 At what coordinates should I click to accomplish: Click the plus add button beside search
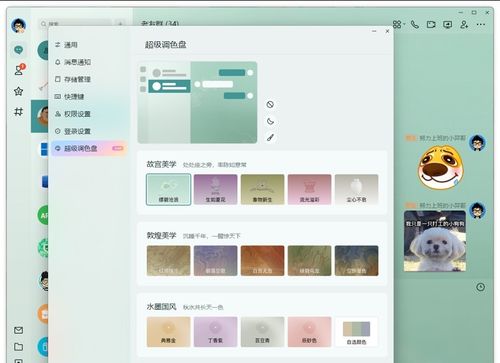coord(121,24)
